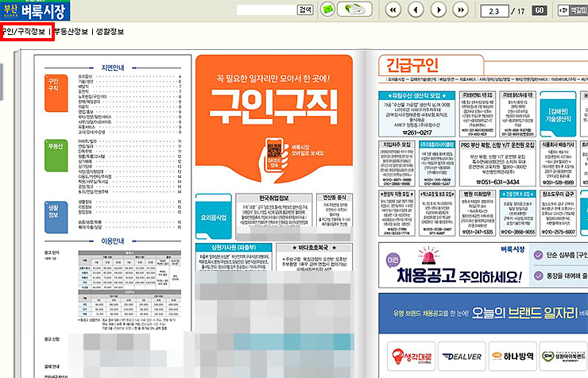The image size is (588, 378).
Task: Click the green envelope email icon
Action: click(327, 10)
